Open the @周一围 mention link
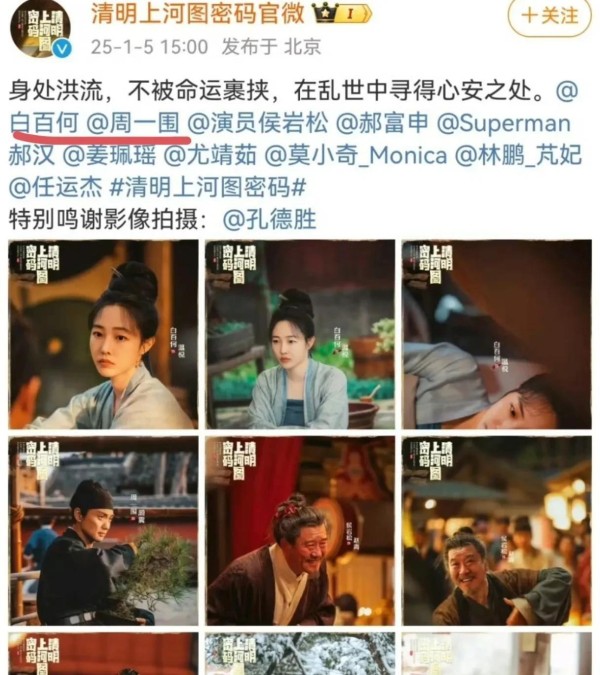600x675 pixels. pyautogui.click(x=133, y=123)
